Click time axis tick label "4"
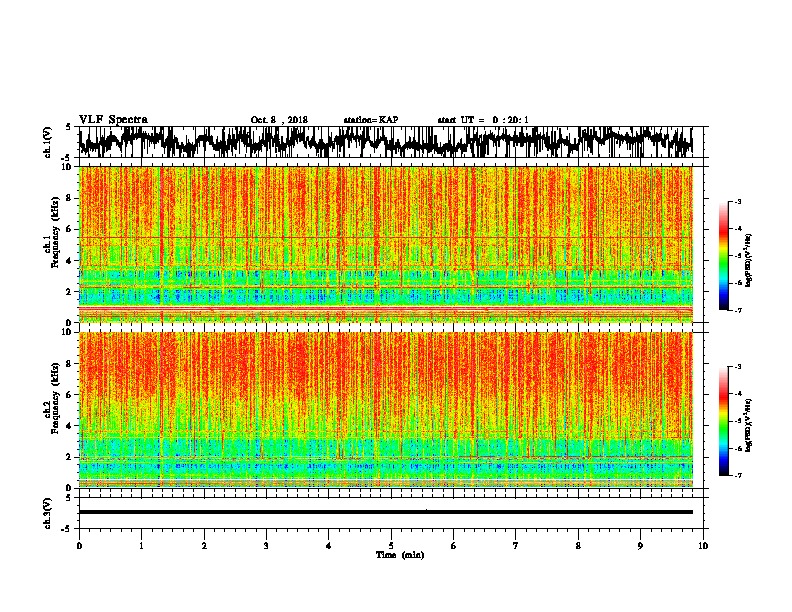The height and width of the screenshot is (612, 792). 329,546
